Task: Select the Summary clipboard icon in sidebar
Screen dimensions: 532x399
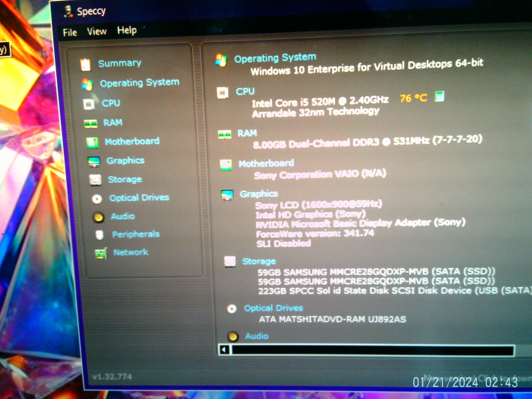Action: tap(85, 65)
